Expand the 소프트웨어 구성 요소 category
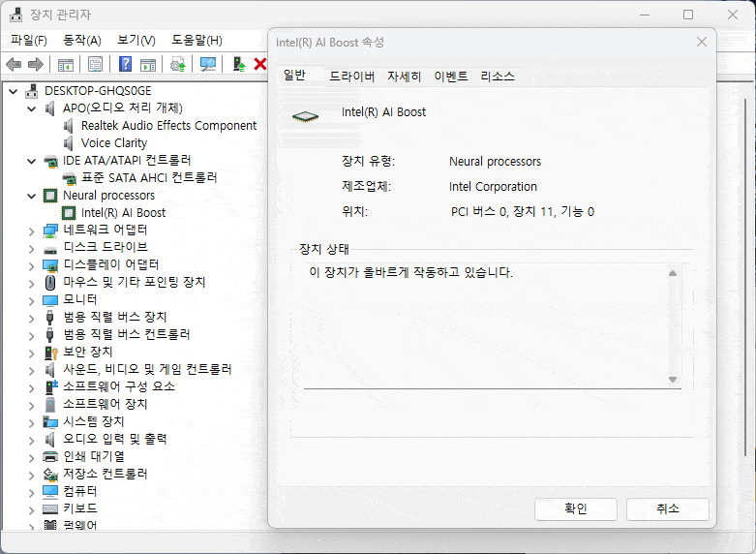 (x=31, y=388)
